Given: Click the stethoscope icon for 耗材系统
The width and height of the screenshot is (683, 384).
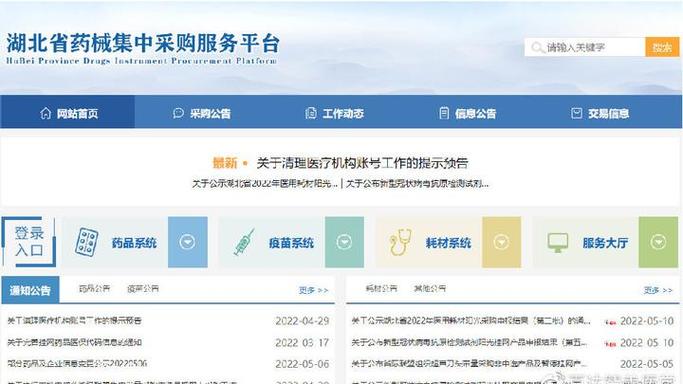Looking at the screenshot, I should pyautogui.click(x=401, y=242).
